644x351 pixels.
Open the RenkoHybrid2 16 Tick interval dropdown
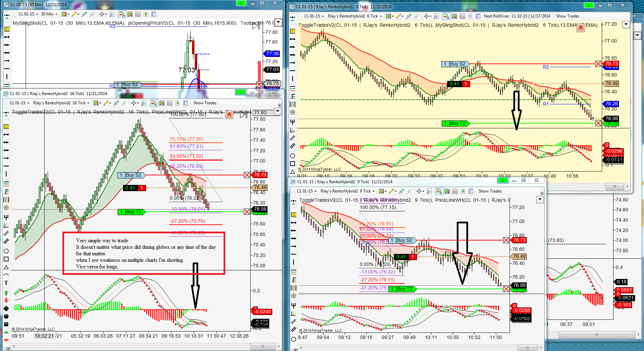61,103
